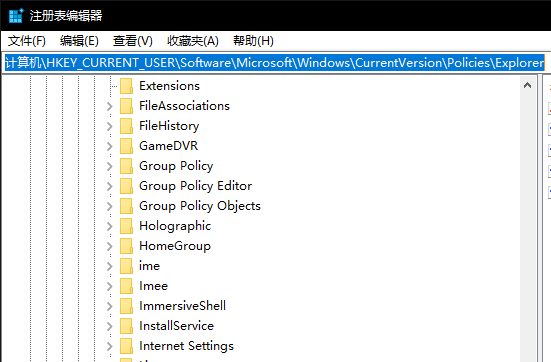Screen dimensions: 551x362
Task: Select the FileAssociations key label
Action: 184,106
